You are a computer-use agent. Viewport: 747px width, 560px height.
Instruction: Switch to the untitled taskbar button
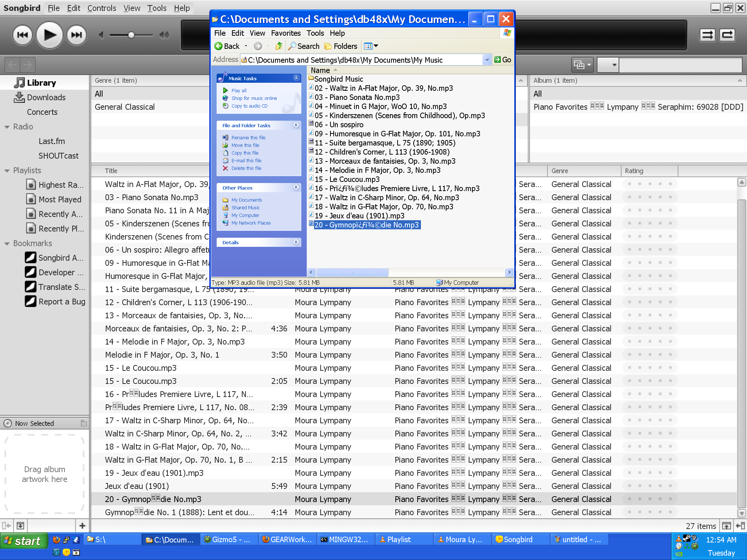[x=579, y=540]
